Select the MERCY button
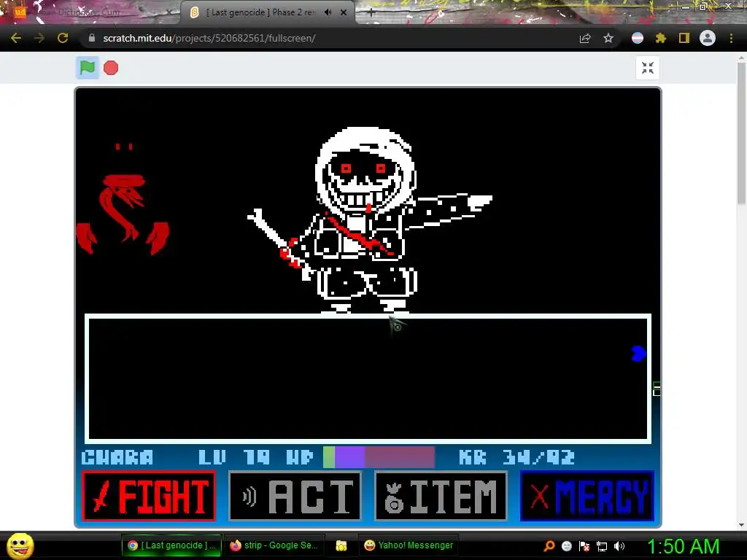747x560 pixels. pos(587,496)
